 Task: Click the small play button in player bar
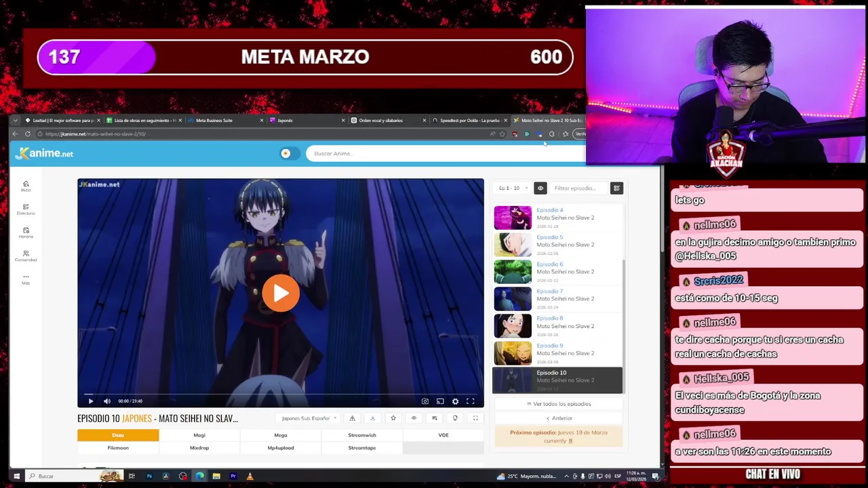[91, 401]
